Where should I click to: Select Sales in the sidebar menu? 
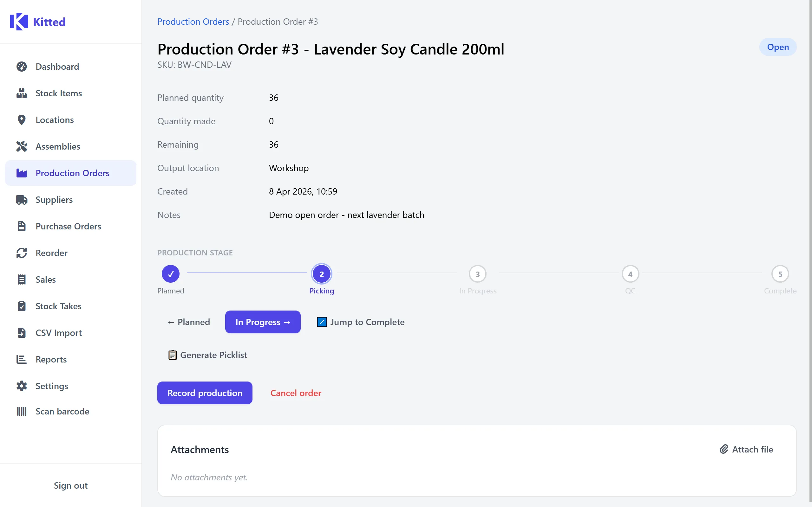[46, 279]
